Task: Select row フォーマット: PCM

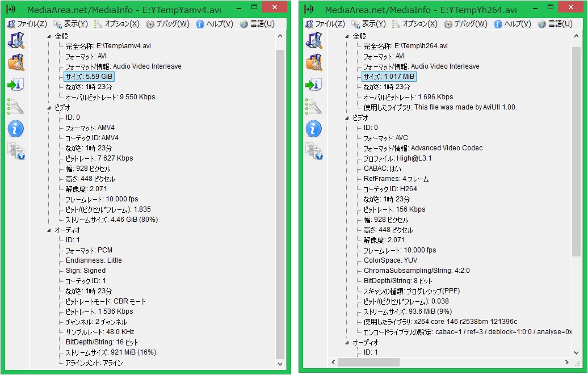Action: [89, 250]
